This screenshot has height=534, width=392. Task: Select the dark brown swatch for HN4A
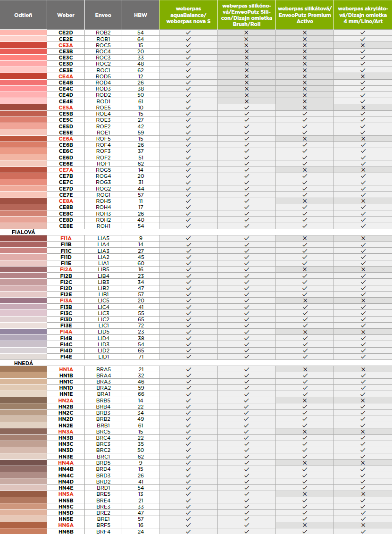tap(23, 463)
